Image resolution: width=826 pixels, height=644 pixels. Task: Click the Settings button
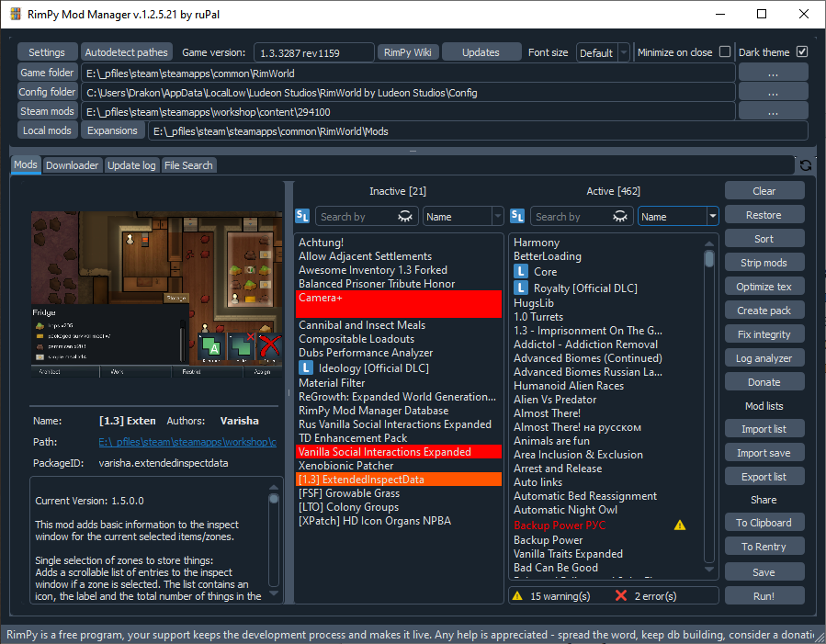[47, 52]
